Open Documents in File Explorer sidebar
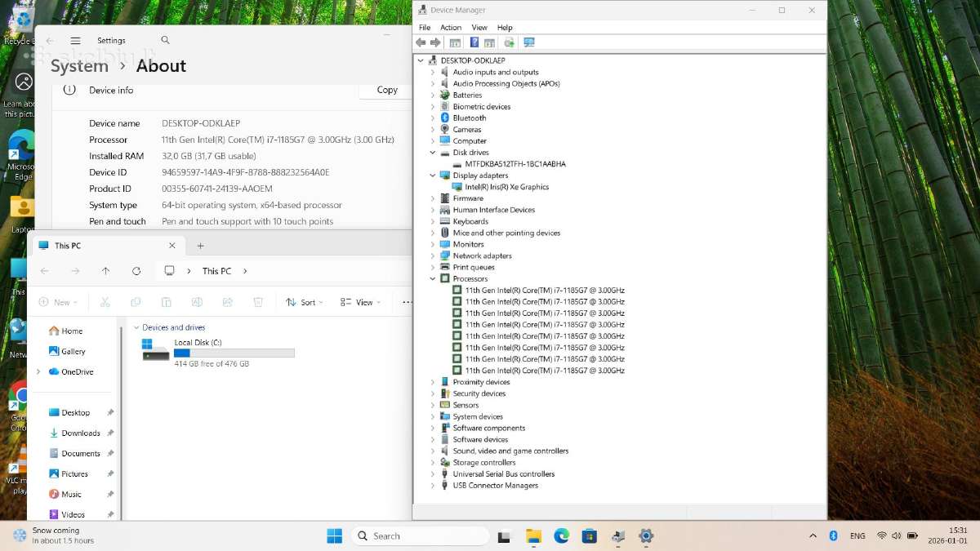Screen dimensions: 980x551 coord(81,453)
